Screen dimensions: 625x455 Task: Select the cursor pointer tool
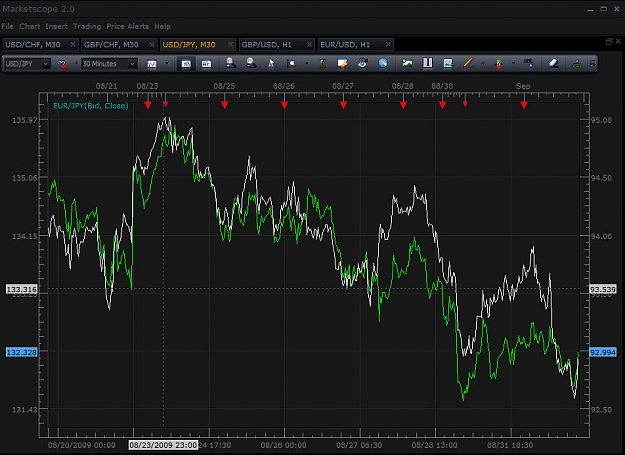(x=271, y=63)
